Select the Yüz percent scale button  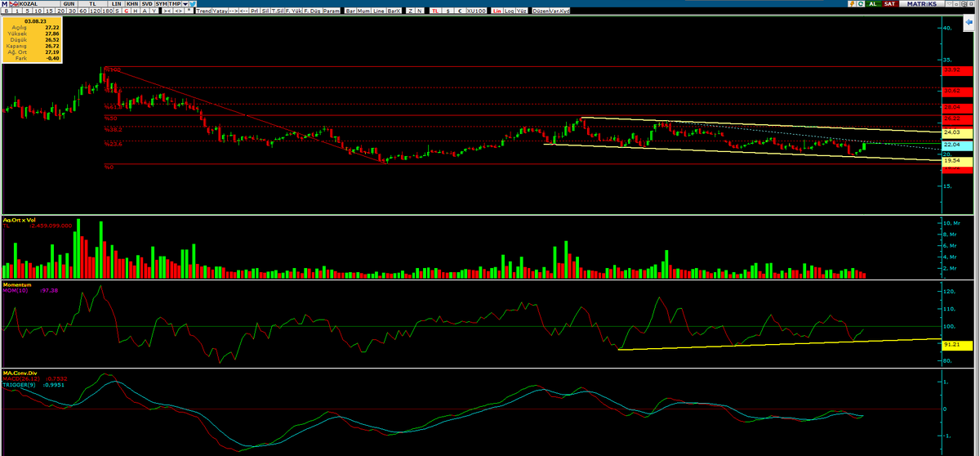tap(521, 11)
